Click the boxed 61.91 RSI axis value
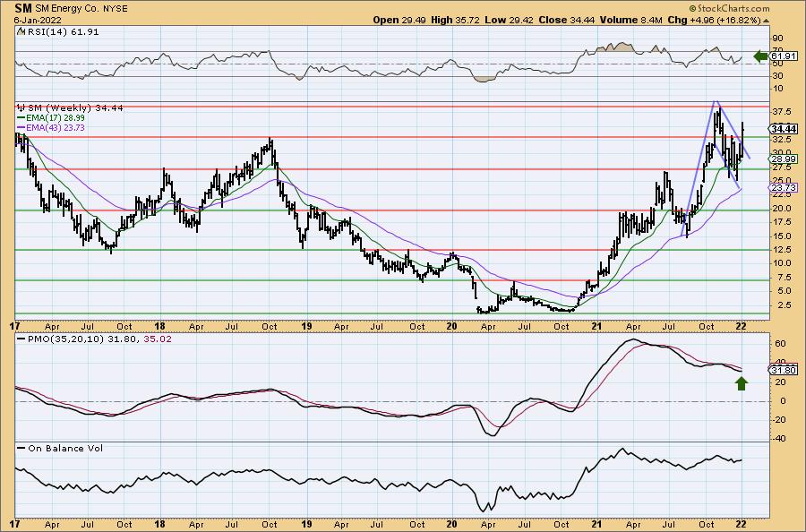Screen dimensions: 806x532 pos(784,56)
